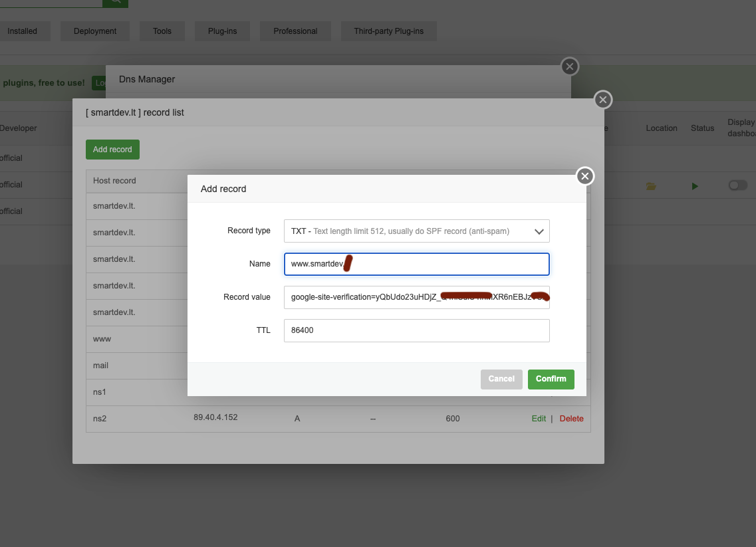Click the 89.40.4.152 record value
Image resolution: width=756 pixels, height=547 pixels.
215,417
